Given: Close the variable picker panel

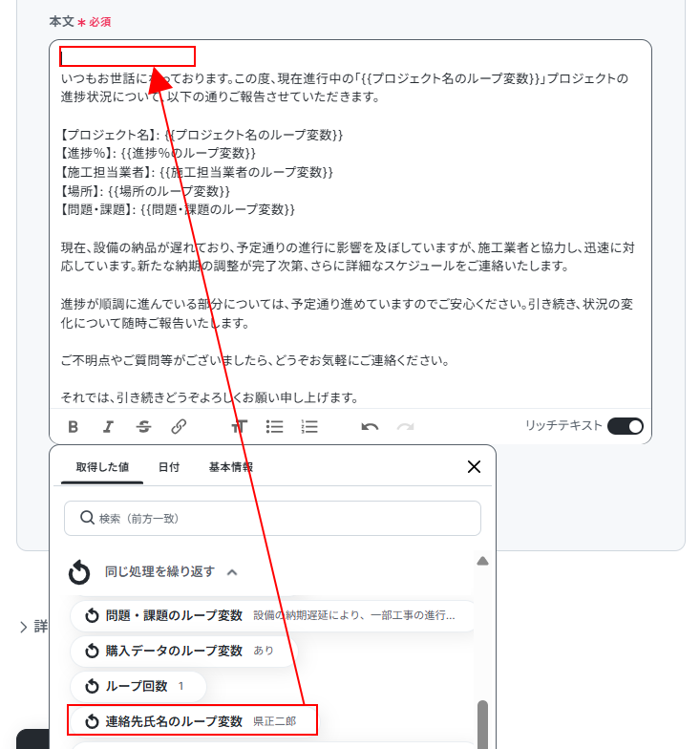Looking at the screenshot, I should coord(474,466).
